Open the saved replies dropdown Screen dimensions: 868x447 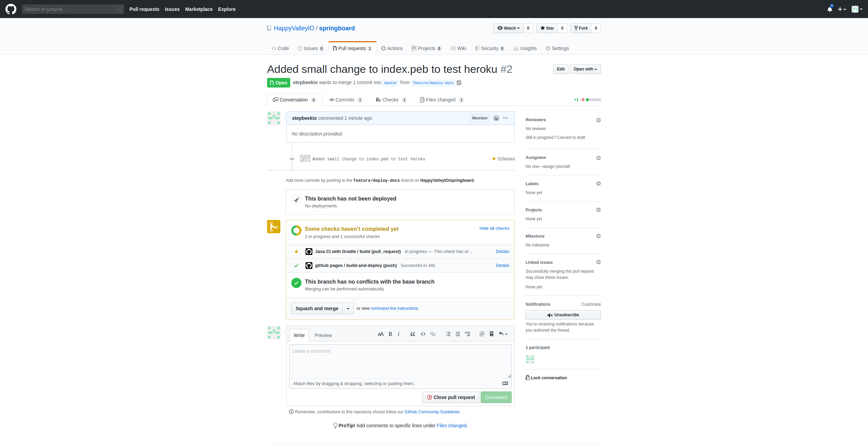(503, 334)
